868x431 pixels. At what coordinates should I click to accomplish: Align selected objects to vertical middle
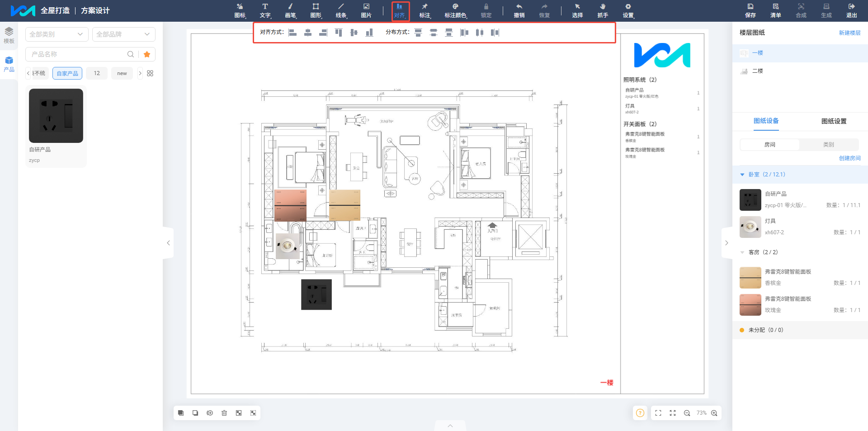[354, 33]
